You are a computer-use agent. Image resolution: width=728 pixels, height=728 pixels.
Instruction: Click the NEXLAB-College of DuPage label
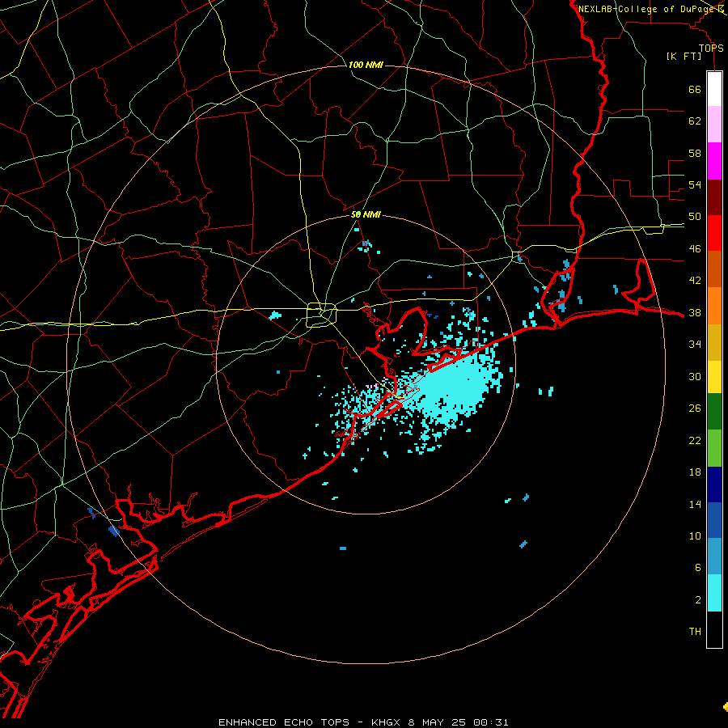pyautogui.click(x=648, y=9)
